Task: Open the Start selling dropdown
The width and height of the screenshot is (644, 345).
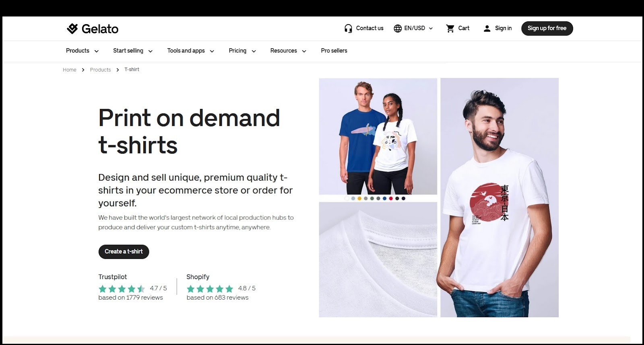Action: pos(133,51)
